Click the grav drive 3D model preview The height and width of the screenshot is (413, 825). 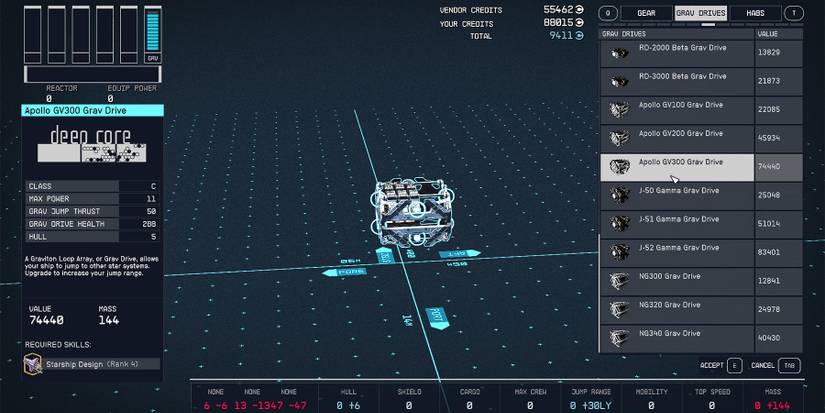(412, 213)
